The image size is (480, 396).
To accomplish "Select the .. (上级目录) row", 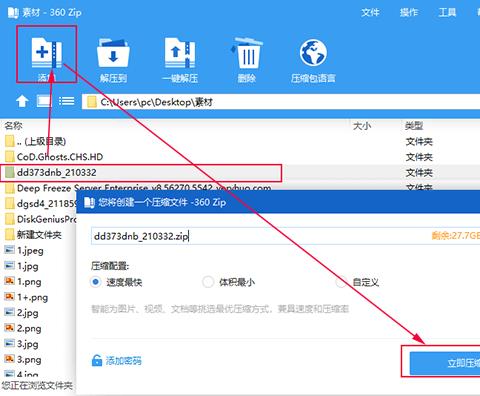I will point(41,141).
